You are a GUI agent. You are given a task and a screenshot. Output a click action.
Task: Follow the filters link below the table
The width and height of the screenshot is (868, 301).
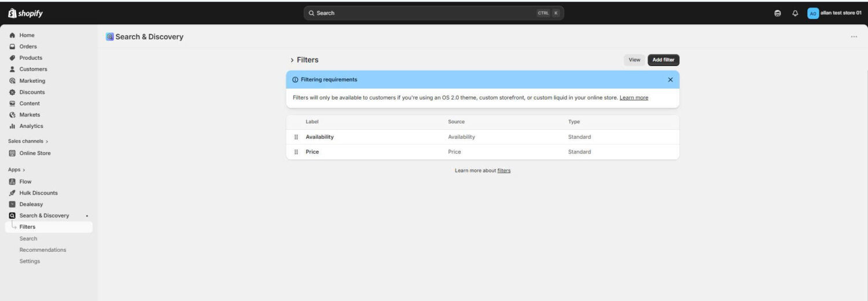point(504,171)
